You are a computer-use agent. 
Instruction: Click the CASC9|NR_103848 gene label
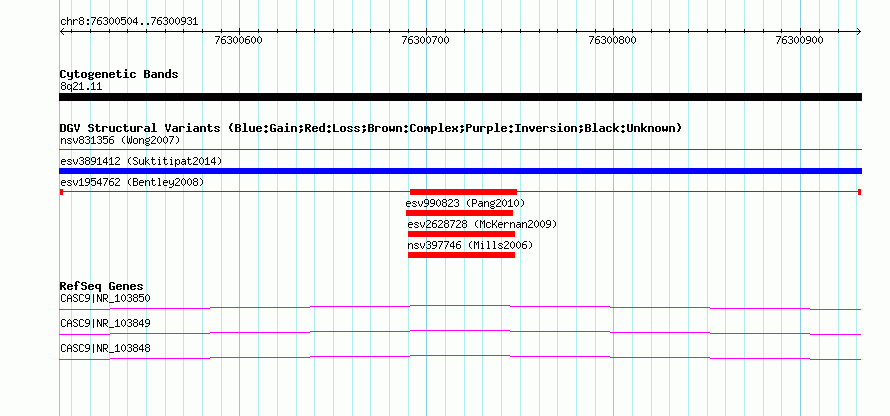pyautogui.click(x=105, y=348)
